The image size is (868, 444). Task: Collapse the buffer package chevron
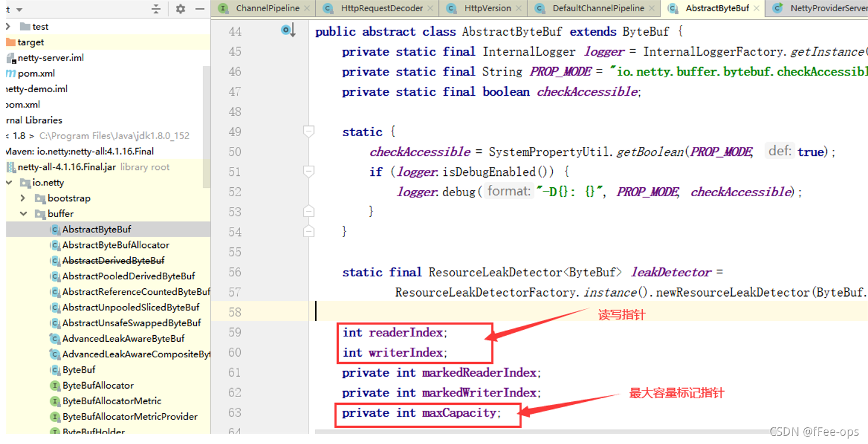pos(23,213)
